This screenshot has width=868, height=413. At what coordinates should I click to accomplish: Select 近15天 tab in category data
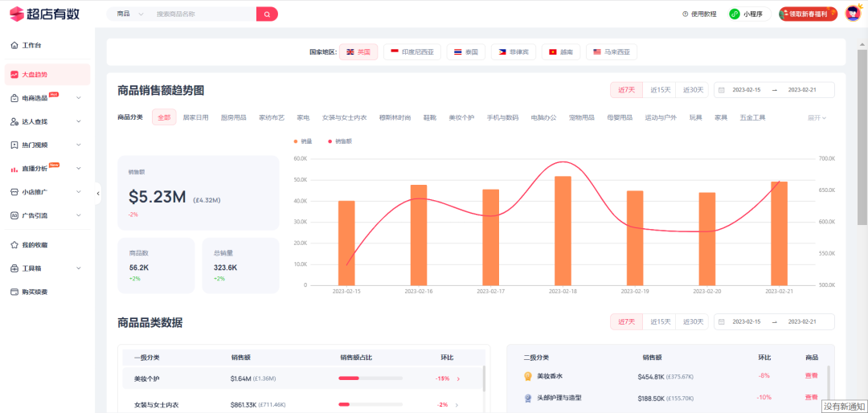pyautogui.click(x=660, y=321)
